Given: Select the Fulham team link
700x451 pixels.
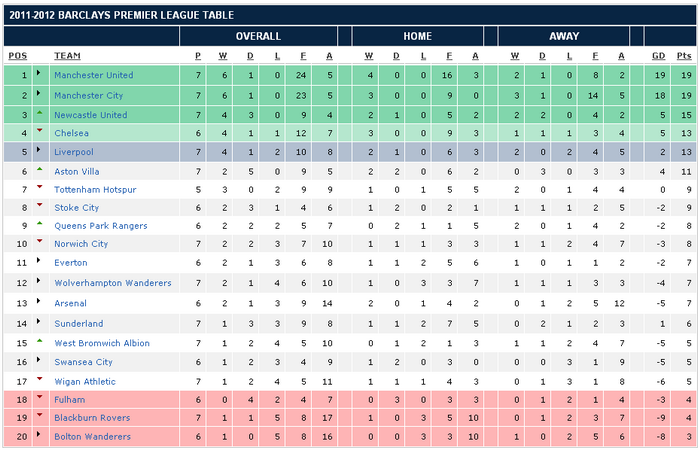Looking at the screenshot, I should pyautogui.click(x=69, y=400).
